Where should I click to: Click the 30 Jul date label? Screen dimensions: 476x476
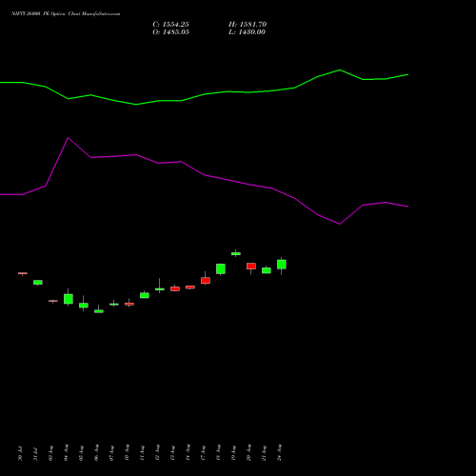pyautogui.click(x=20, y=453)
